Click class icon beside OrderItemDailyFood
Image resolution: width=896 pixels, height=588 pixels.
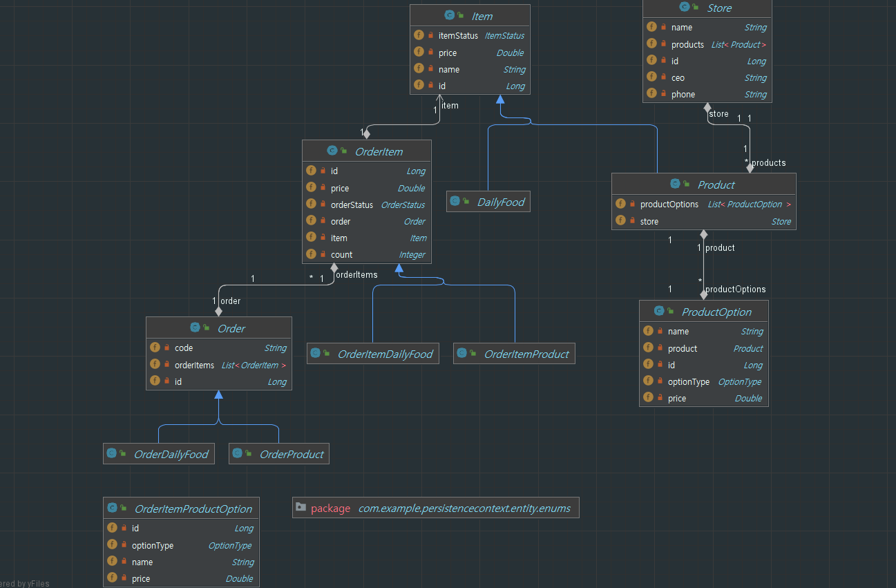(315, 353)
